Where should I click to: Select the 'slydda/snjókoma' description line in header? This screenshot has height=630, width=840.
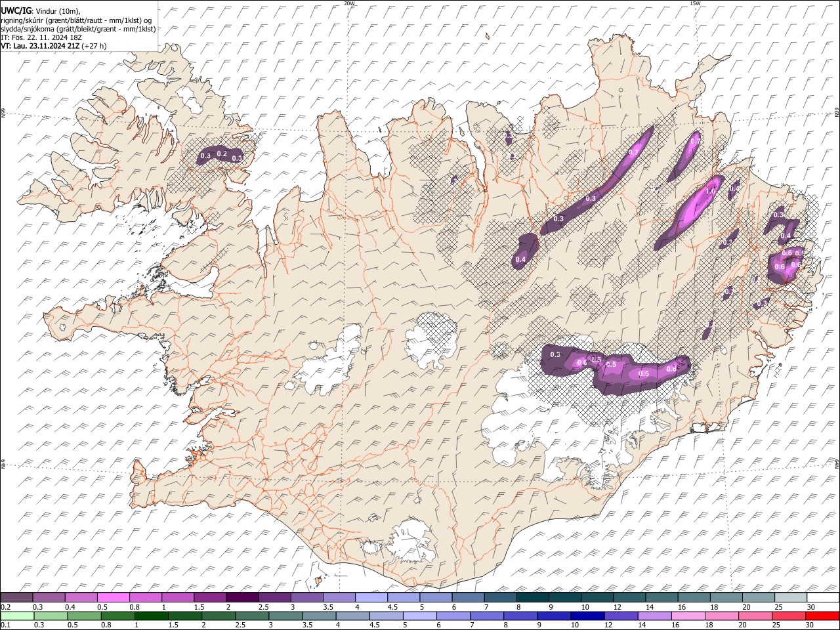[x=78, y=29]
